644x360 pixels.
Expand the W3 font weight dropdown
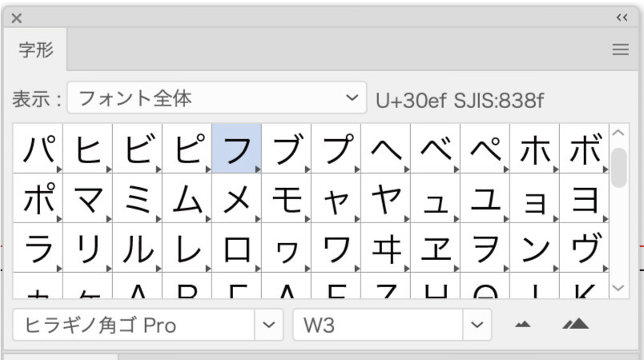tap(477, 325)
